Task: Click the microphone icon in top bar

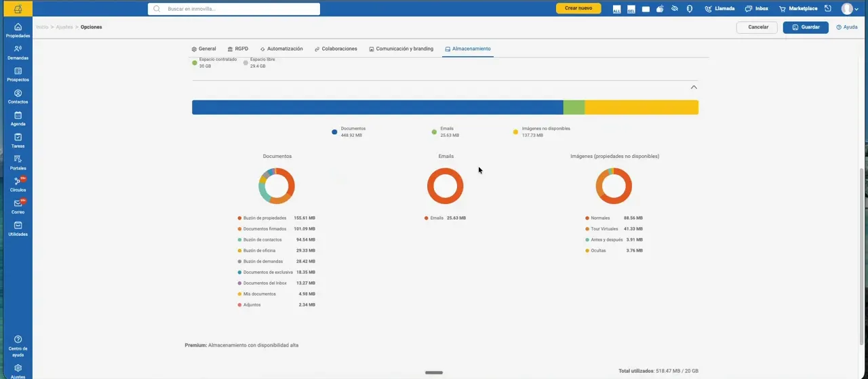Action: 689,9
